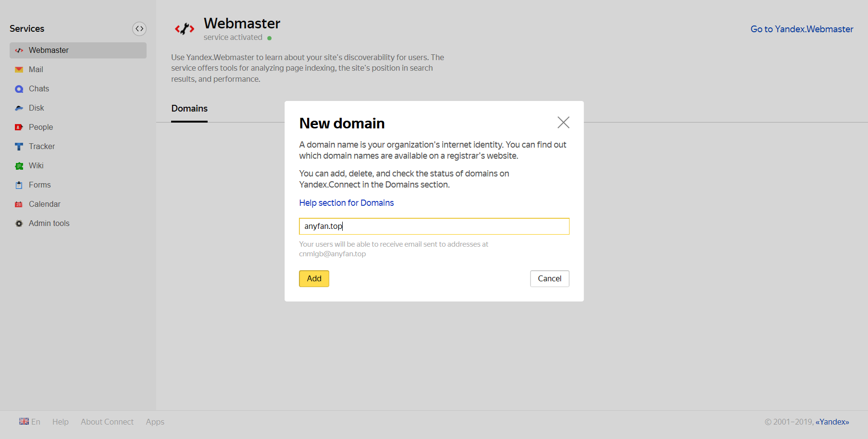Click the UK flag language icon

coord(24,421)
